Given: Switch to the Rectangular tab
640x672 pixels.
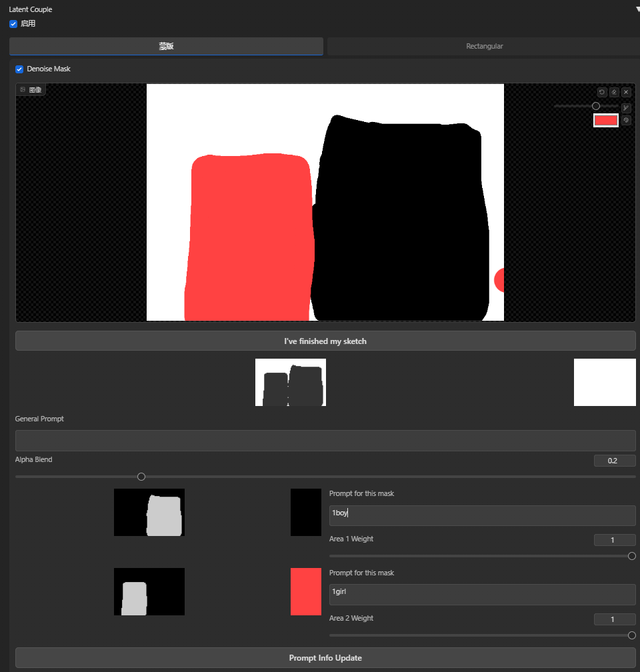Looking at the screenshot, I should [484, 46].
